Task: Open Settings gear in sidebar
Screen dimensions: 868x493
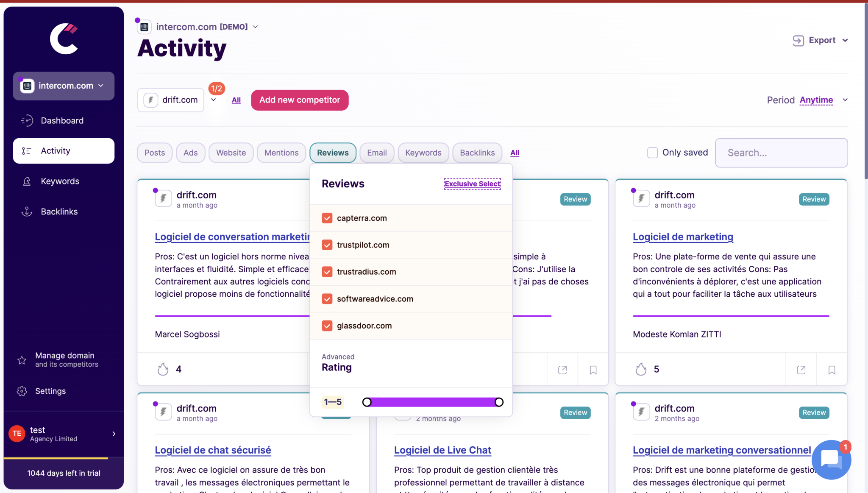Action: point(22,391)
